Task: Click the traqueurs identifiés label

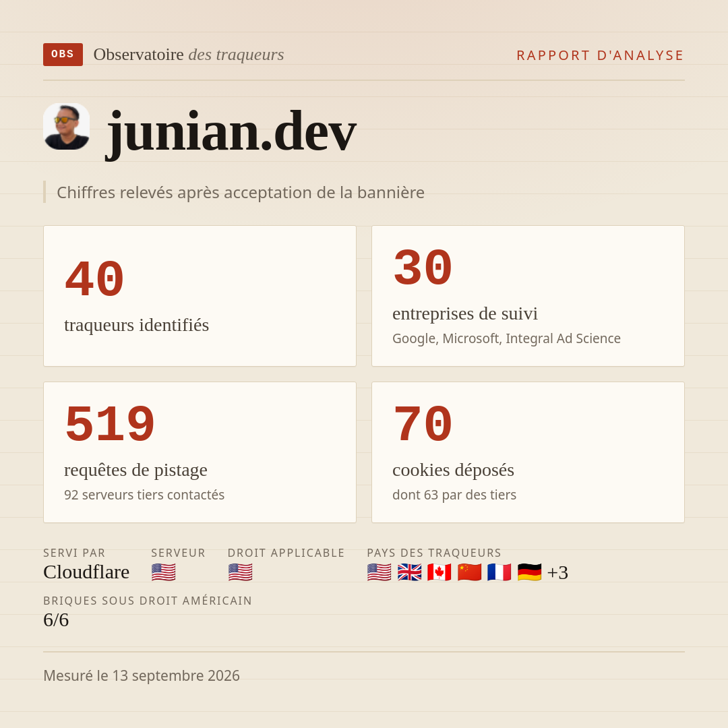Action: pos(136,325)
